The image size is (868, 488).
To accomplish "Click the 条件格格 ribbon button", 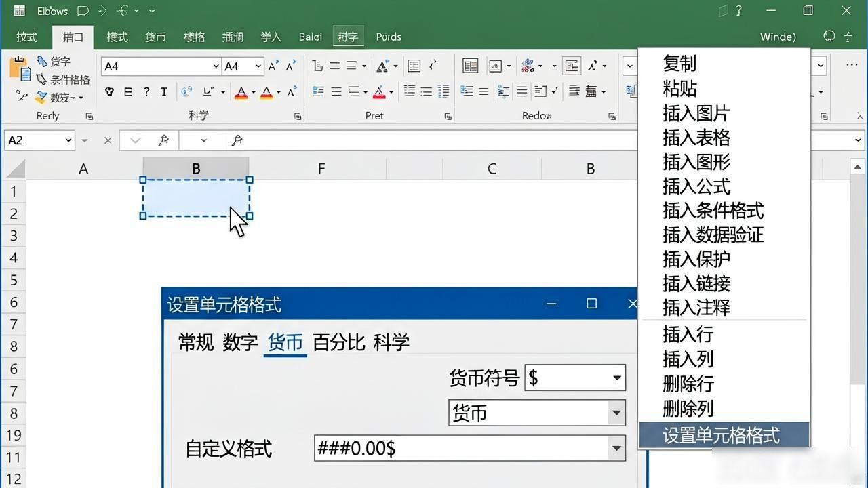I will [63, 79].
